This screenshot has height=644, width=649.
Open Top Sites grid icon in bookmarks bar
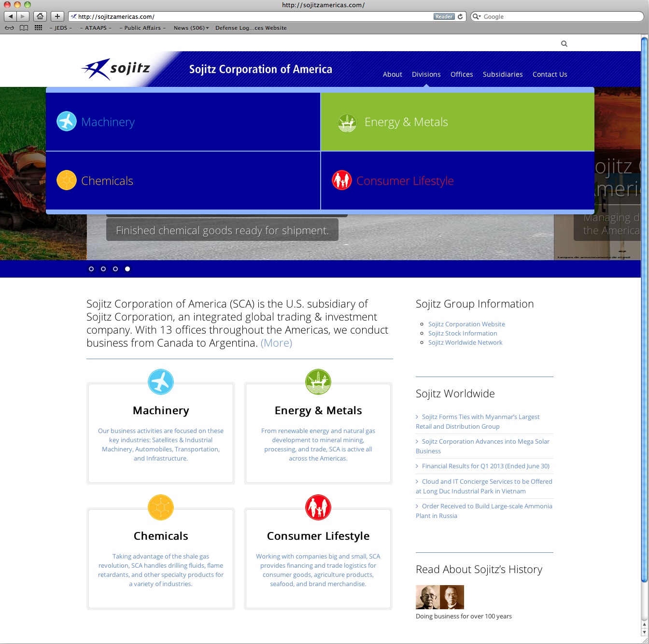click(39, 28)
